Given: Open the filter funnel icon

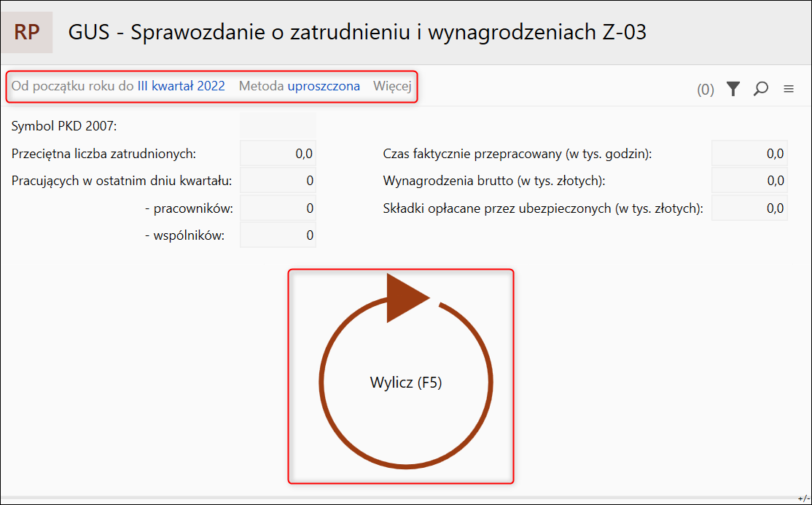Looking at the screenshot, I should [733, 89].
